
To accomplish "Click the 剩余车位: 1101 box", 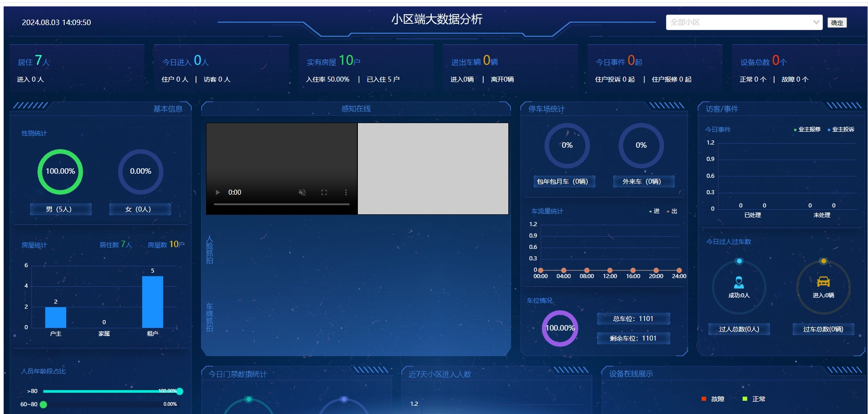I will click(x=634, y=338).
